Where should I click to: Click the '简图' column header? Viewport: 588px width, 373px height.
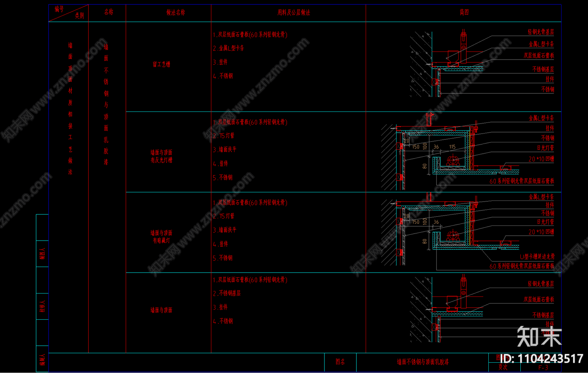(464, 12)
